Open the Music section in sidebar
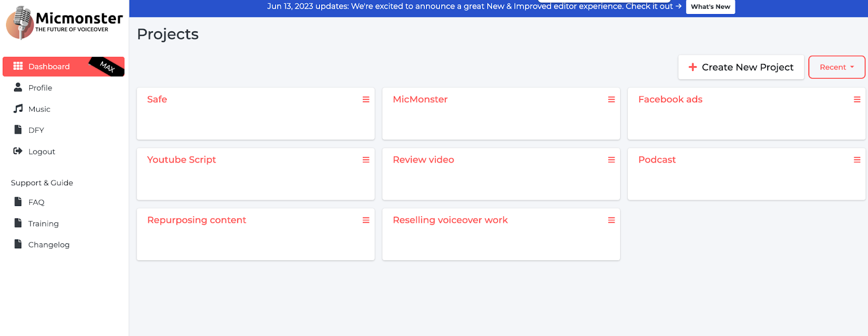 (39, 109)
